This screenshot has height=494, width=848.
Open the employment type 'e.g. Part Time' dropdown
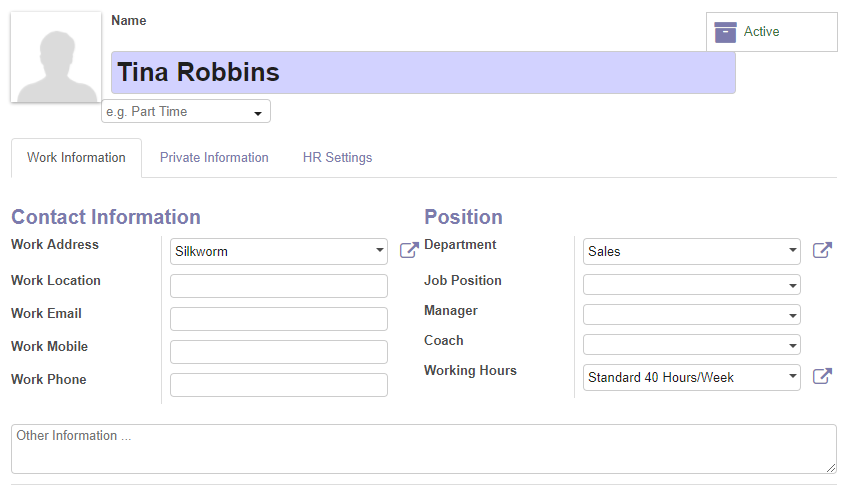click(186, 111)
